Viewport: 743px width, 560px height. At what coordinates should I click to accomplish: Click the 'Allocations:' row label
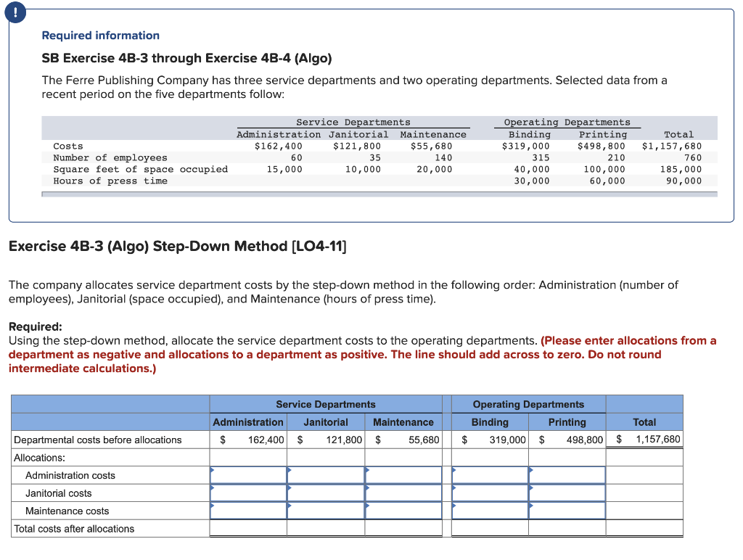39,458
